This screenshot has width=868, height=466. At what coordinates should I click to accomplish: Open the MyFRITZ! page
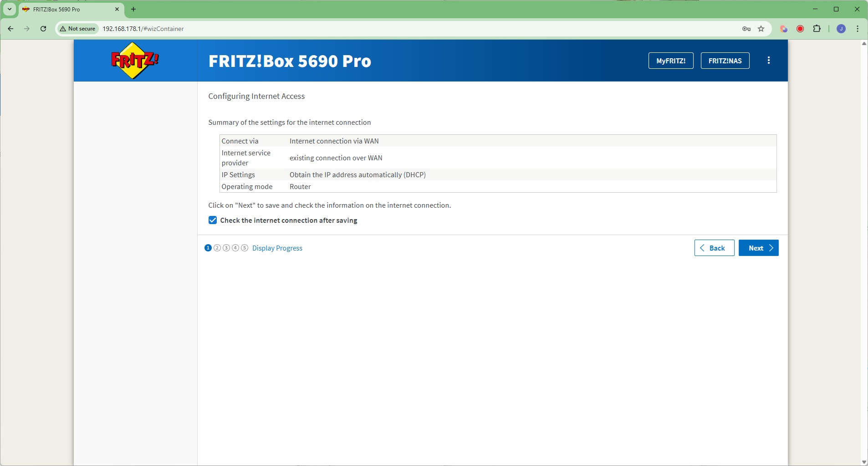click(671, 61)
